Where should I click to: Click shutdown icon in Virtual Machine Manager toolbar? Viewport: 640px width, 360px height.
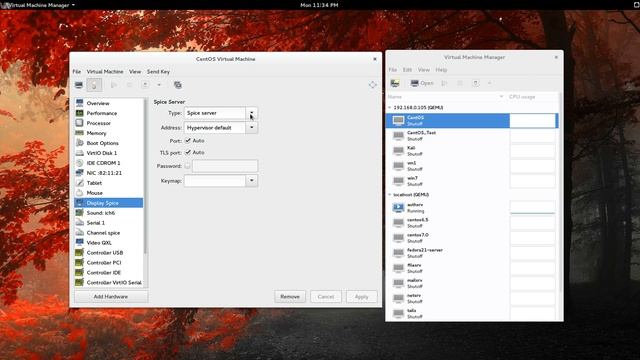(476, 83)
